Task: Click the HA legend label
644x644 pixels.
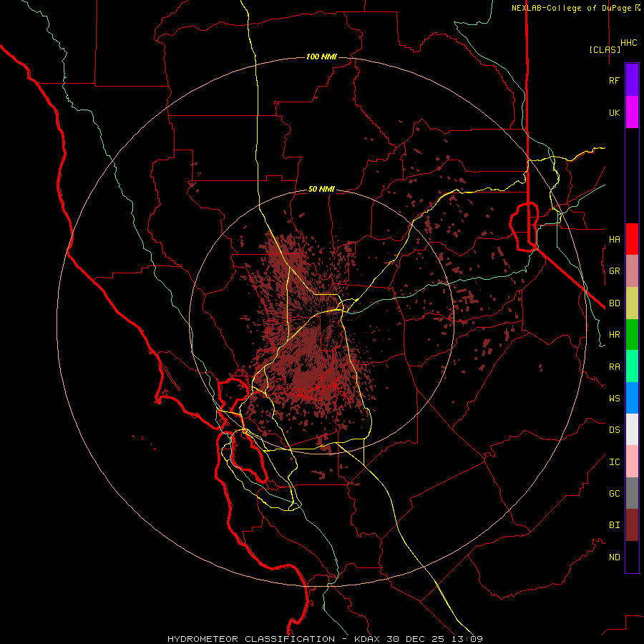Action: point(614,239)
